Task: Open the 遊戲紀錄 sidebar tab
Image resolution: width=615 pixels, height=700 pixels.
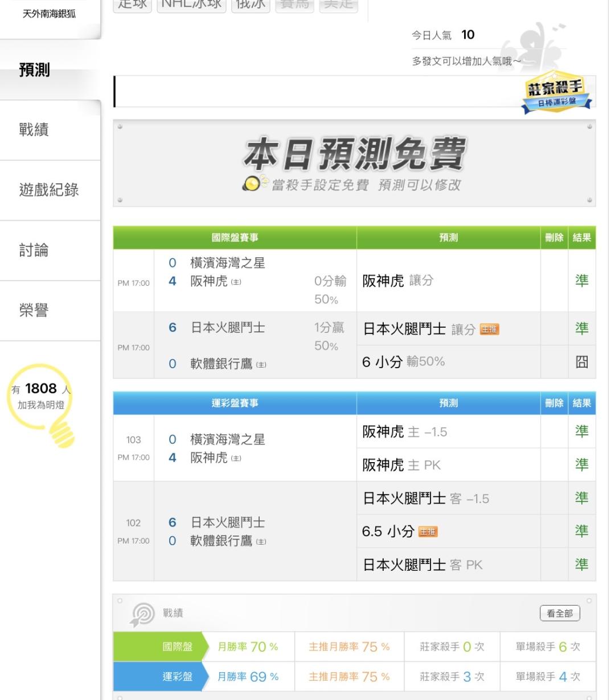Action: tap(49, 190)
